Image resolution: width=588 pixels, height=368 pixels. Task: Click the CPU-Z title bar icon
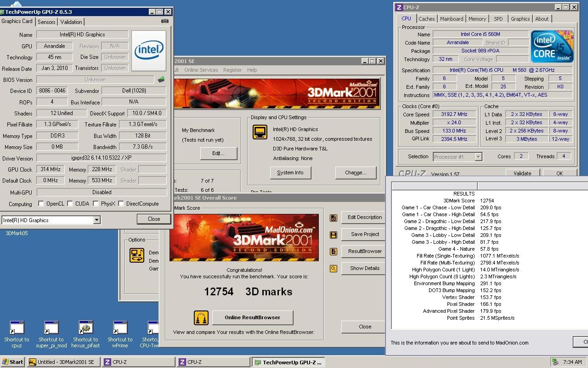pos(399,7)
